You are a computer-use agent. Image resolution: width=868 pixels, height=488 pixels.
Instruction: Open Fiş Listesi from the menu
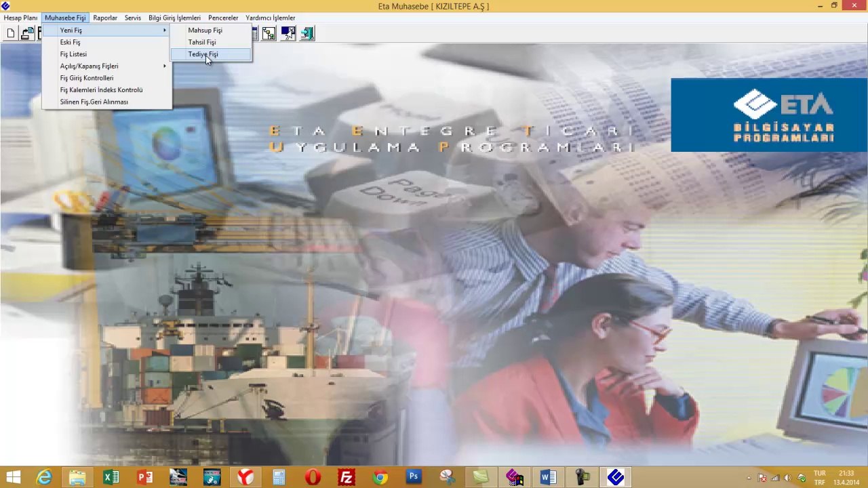[106, 54]
